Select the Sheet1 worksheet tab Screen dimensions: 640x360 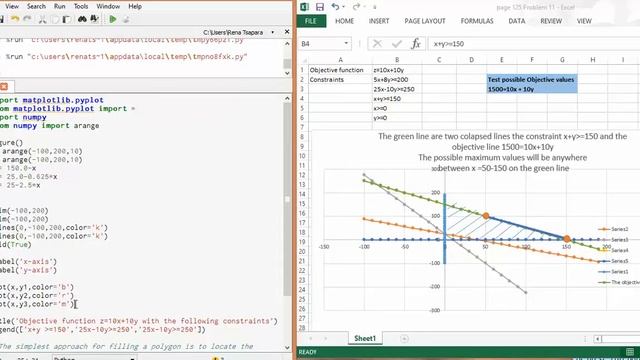(x=365, y=338)
